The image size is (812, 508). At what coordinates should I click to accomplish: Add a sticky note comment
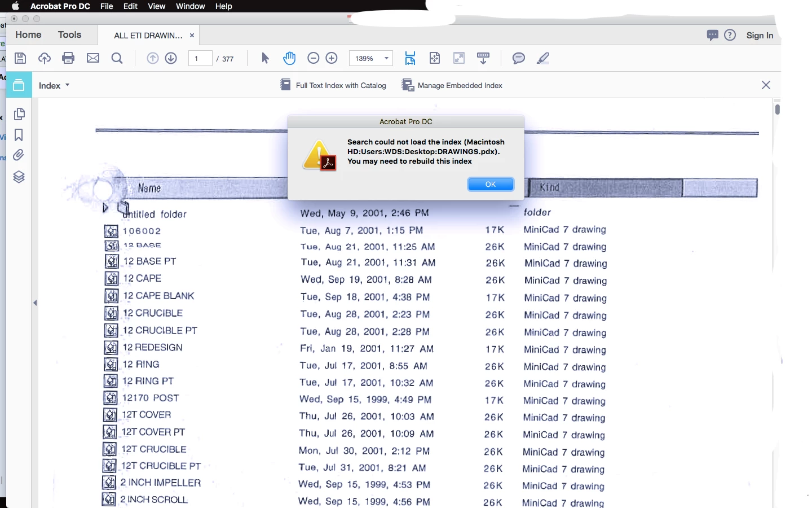(519, 58)
